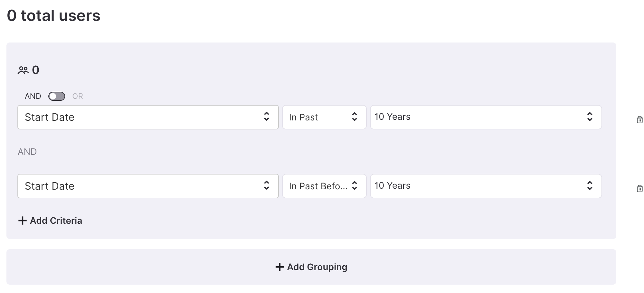Click the Add Criteria text button
This screenshot has height=293, width=644.
click(x=56, y=221)
